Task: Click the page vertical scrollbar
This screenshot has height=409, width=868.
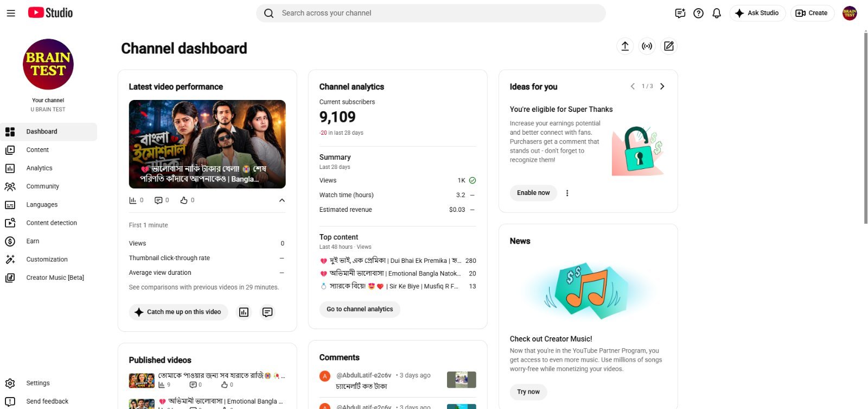Action: tap(865, 127)
